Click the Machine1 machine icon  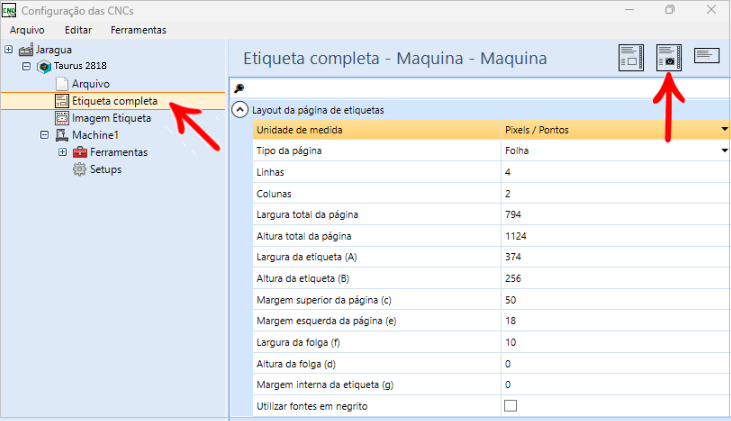point(62,135)
